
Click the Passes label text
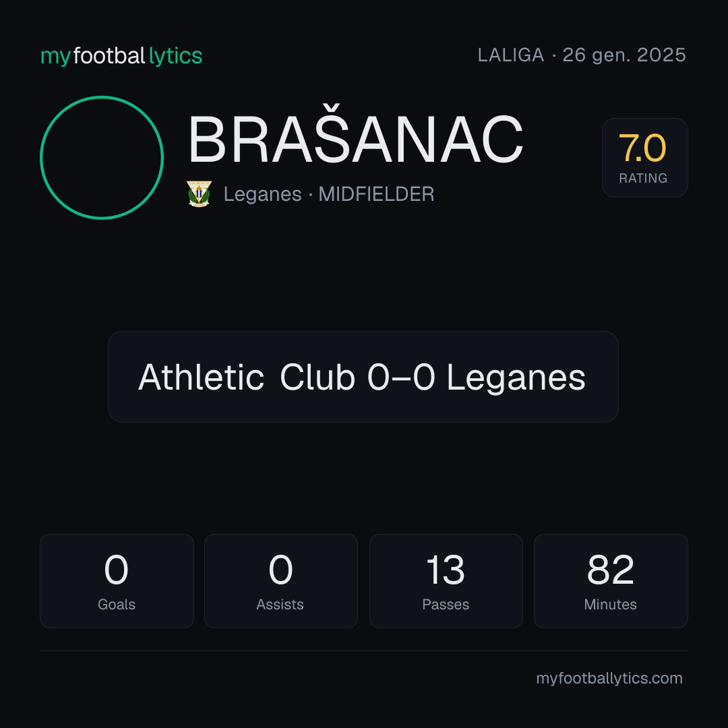446,605
